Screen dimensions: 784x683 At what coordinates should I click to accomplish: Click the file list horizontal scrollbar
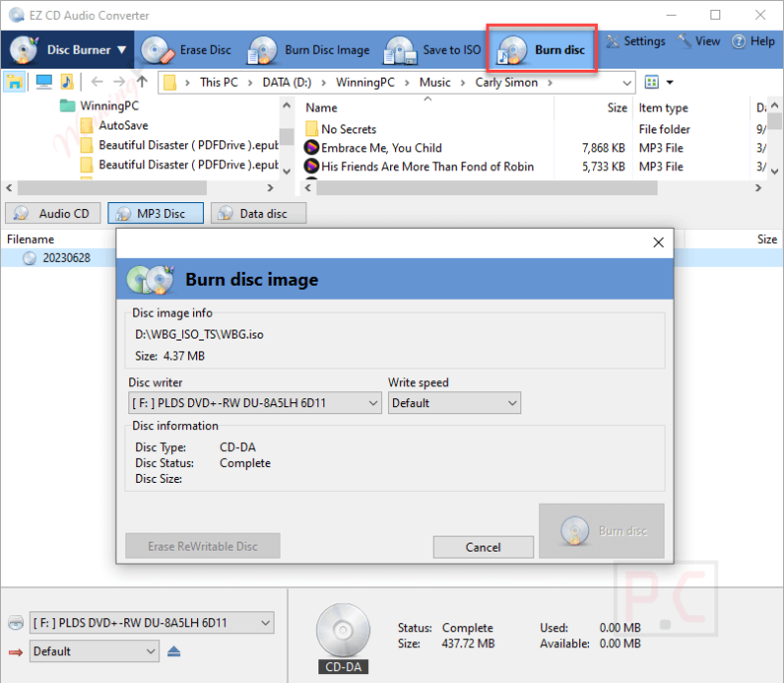pyautogui.click(x=487, y=187)
